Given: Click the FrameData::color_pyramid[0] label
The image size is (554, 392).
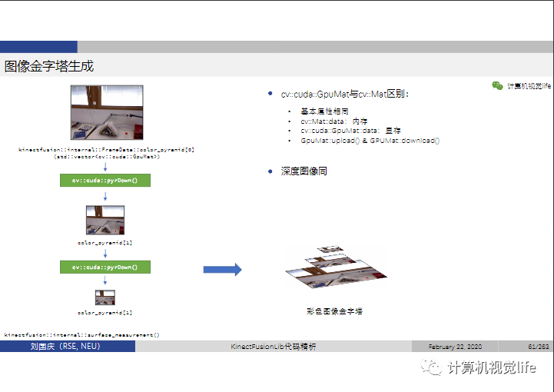Looking at the screenshot, I should pos(106,150).
